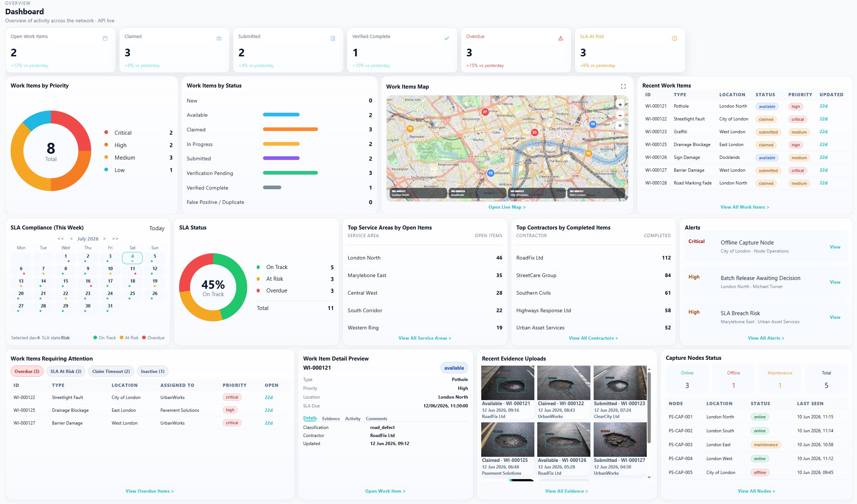Click the calendar icon on Open Work Items card
Viewport: 857px width, 504px height.
[x=105, y=38]
